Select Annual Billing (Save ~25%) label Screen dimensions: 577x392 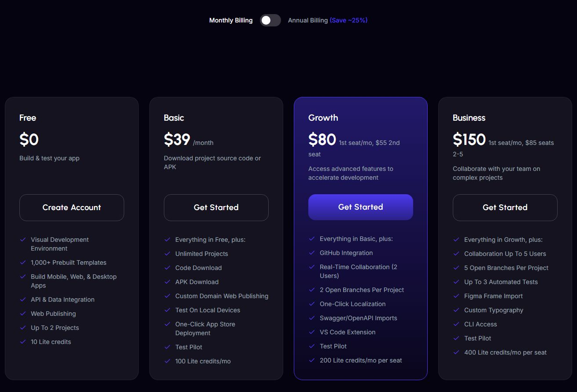coord(328,20)
